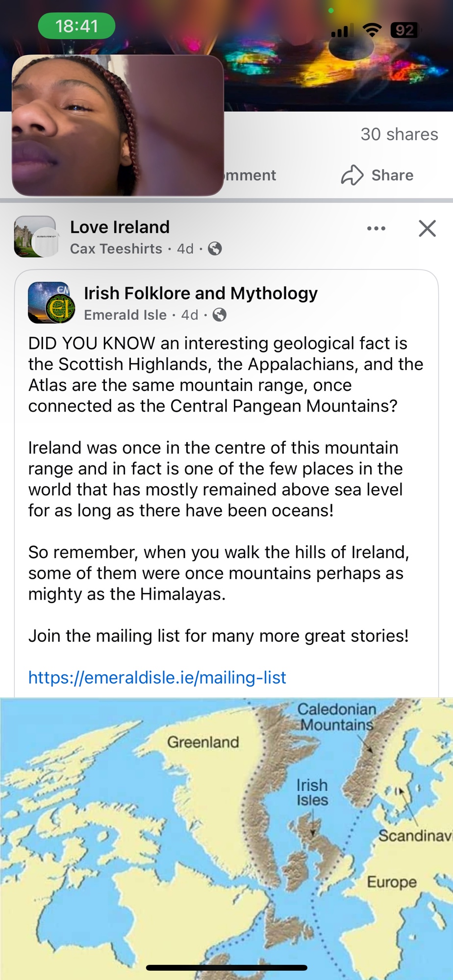
Task: Tap the battery level indicator
Action: (x=404, y=30)
